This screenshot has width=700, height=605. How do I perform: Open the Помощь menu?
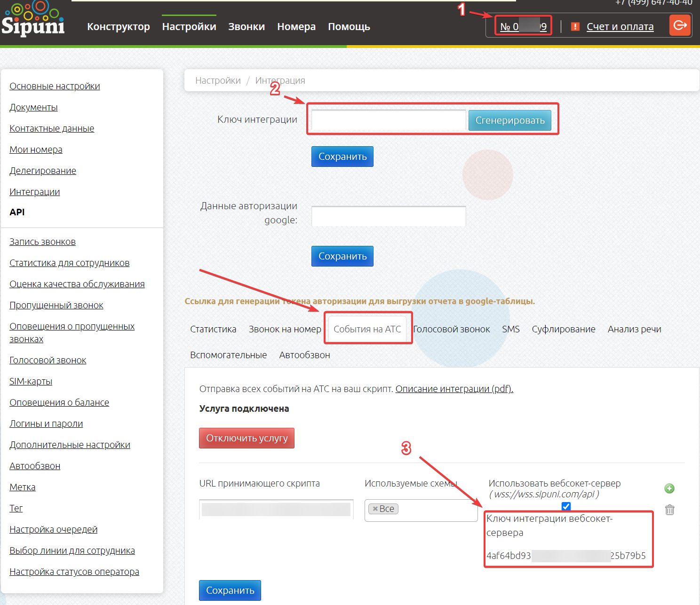tap(349, 27)
